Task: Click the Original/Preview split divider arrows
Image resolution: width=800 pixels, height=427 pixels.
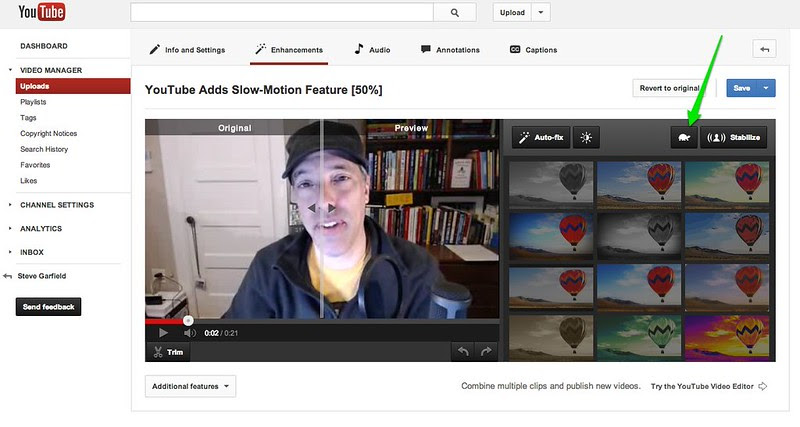Action: (x=321, y=208)
